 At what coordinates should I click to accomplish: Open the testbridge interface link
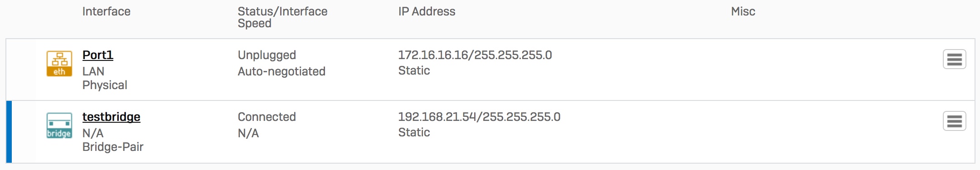(x=112, y=117)
